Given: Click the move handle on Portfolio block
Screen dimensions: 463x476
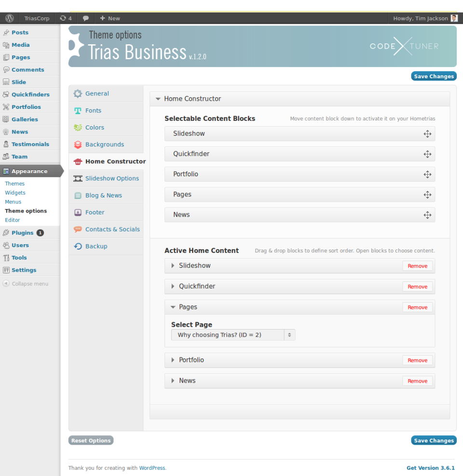Looking at the screenshot, I should pos(427,174).
